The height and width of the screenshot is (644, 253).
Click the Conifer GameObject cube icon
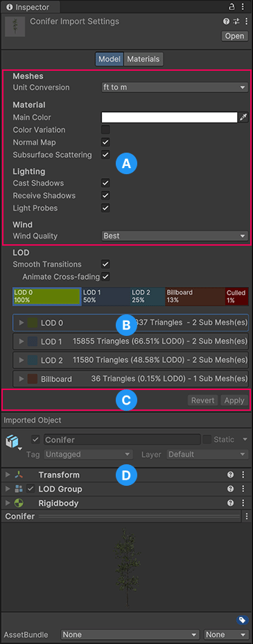pos(12,442)
